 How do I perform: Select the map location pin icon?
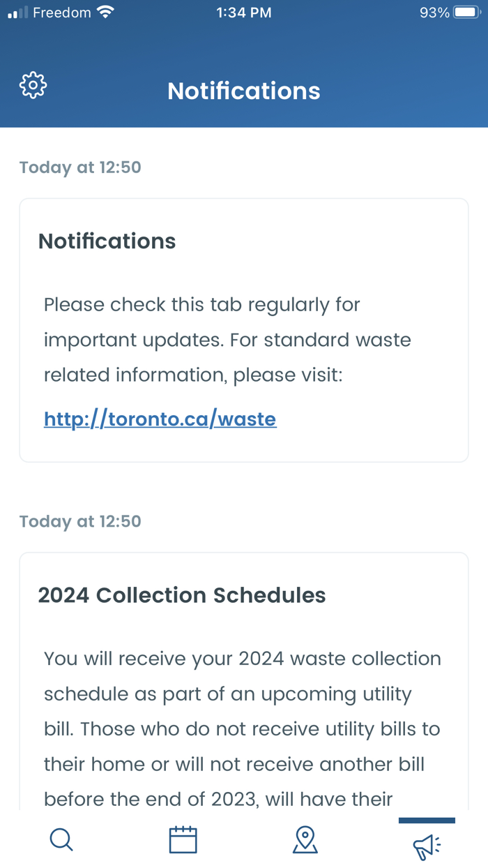(305, 839)
